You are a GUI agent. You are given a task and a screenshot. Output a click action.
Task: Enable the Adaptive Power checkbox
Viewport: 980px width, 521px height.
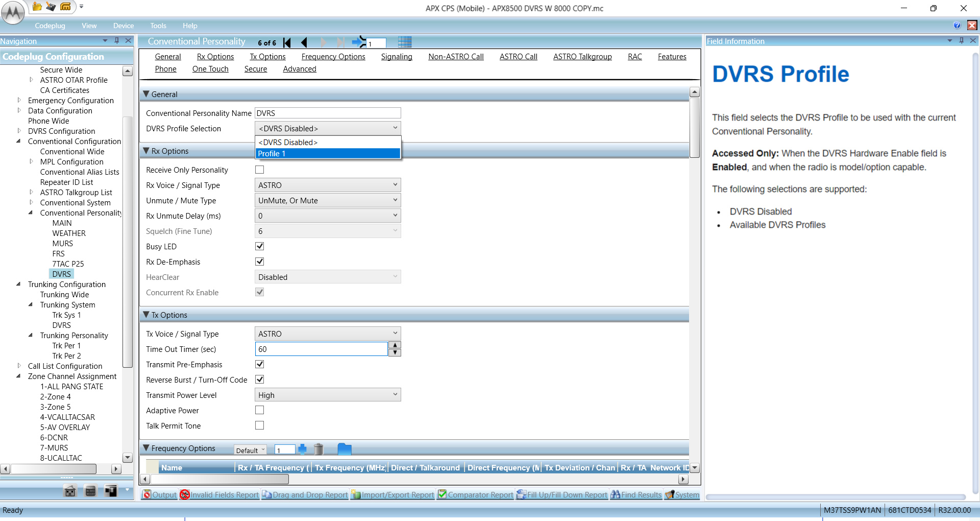pyautogui.click(x=260, y=410)
